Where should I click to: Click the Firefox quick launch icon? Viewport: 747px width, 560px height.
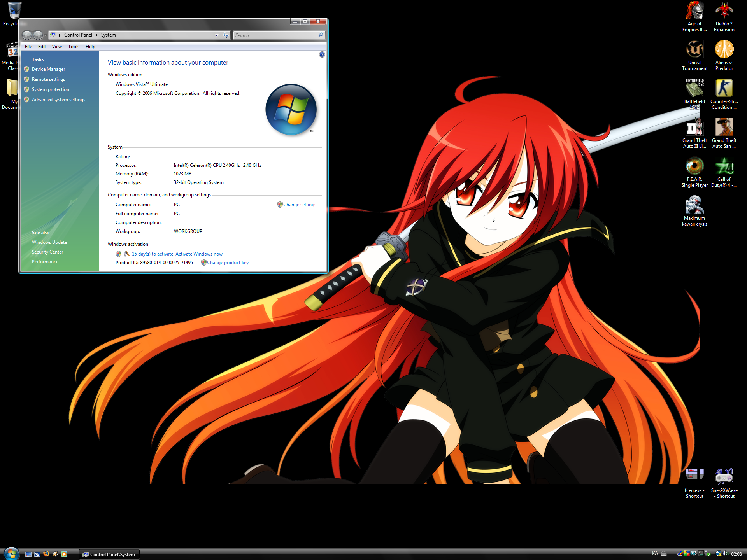click(46, 554)
